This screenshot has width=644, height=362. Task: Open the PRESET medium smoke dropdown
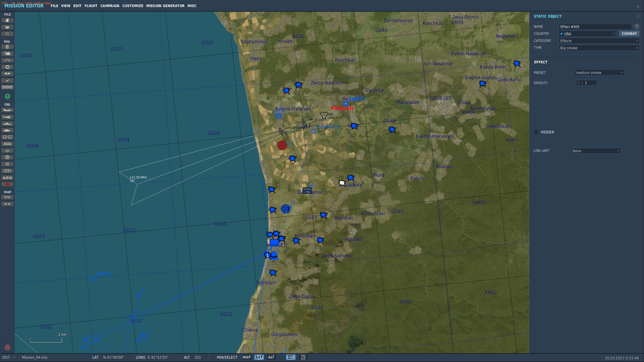click(599, 73)
